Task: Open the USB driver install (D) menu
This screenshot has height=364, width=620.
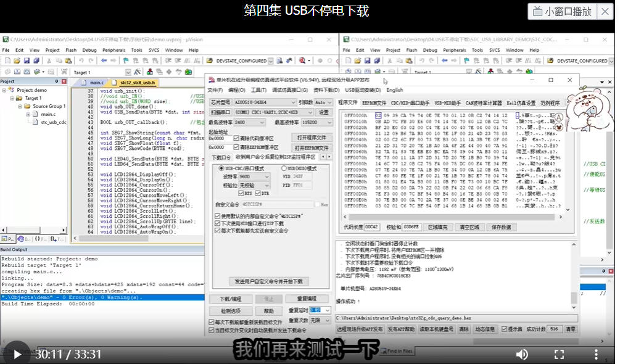Action: [x=363, y=90]
